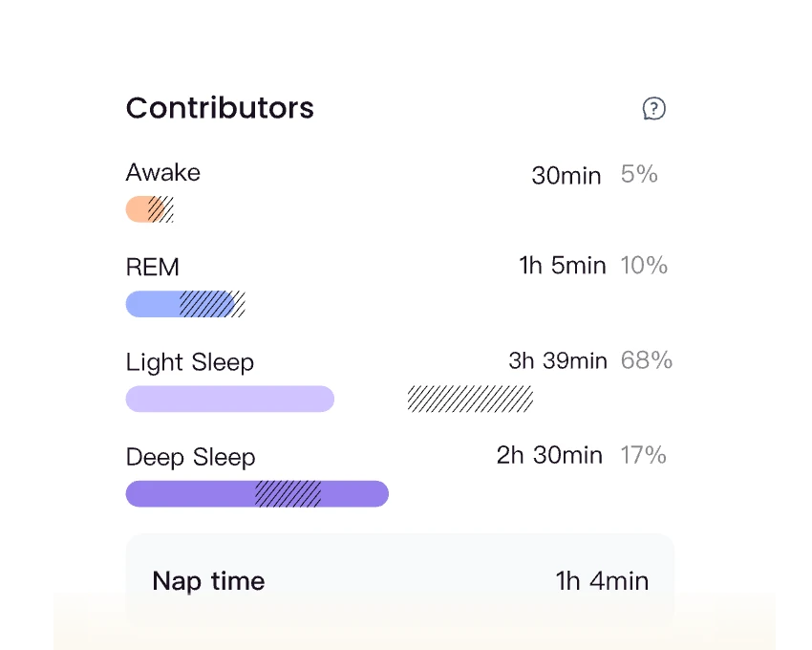The width and height of the screenshot is (812, 650).
Task: Click the Deep Sleep 17% percentage
Action: [x=643, y=455]
